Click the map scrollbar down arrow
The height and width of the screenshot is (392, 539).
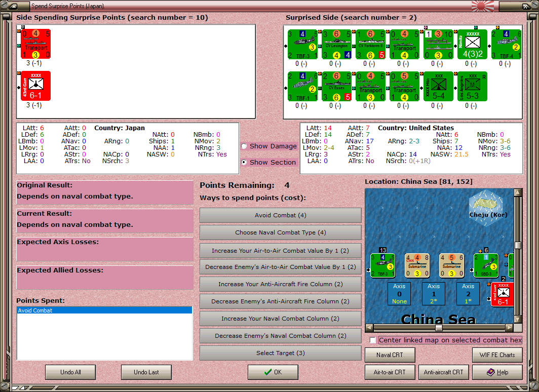point(518,319)
